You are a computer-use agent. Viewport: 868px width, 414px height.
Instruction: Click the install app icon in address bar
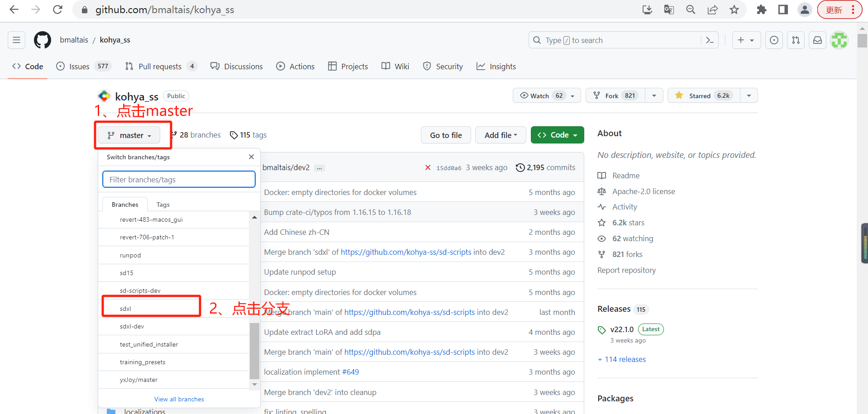(x=647, y=10)
